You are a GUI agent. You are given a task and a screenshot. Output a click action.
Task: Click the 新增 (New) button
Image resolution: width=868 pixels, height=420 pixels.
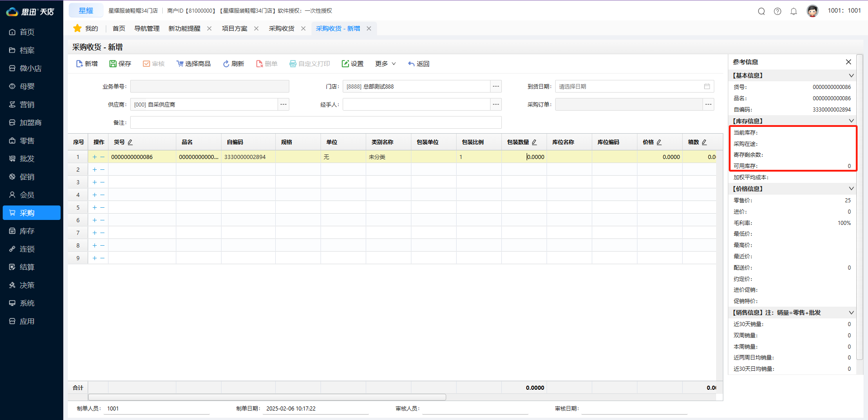[x=86, y=63]
